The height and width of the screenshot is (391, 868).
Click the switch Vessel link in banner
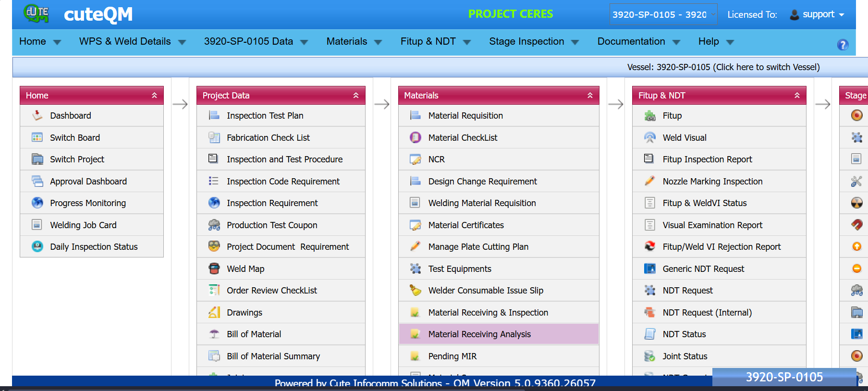point(723,67)
